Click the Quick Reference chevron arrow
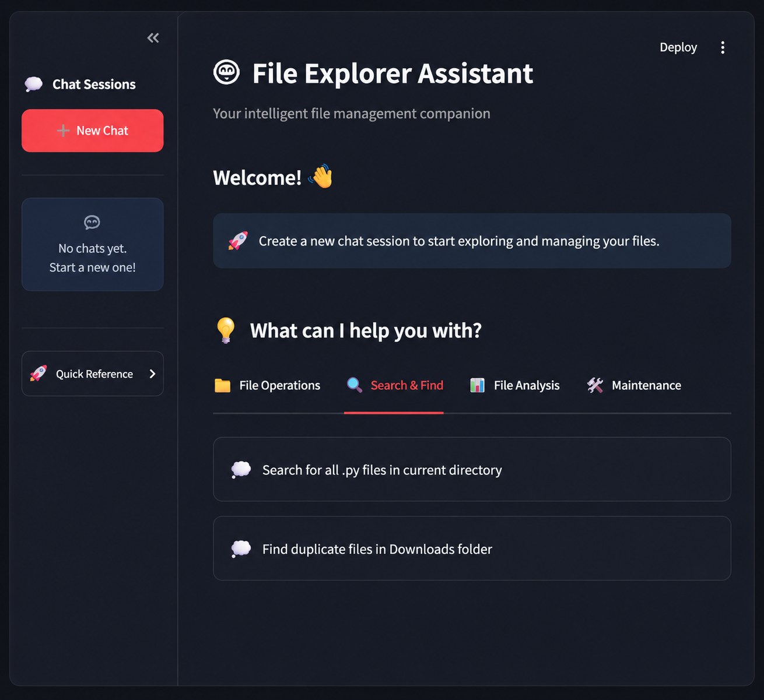Screen dimensions: 764x700 point(152,374)
